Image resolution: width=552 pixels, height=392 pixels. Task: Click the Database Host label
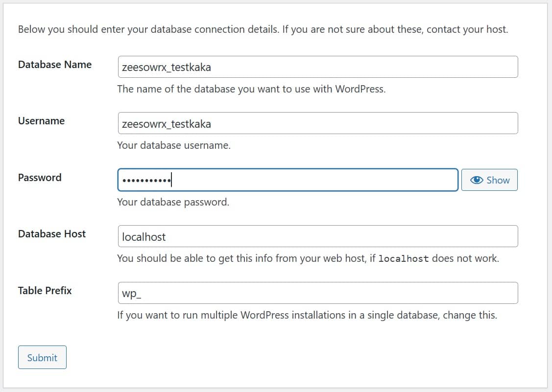52,233
